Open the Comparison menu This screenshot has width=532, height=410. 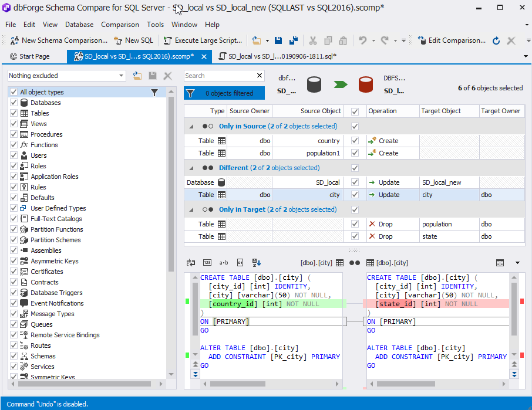coord(120,25)
